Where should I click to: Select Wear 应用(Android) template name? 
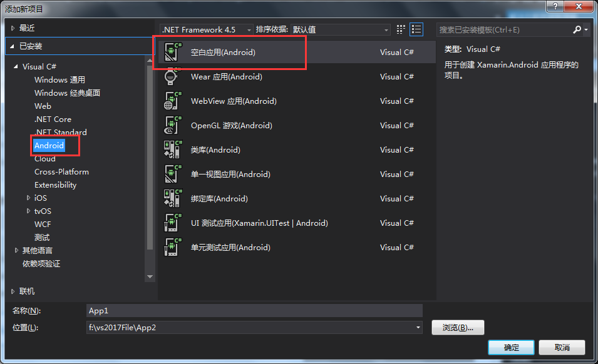[227, 76]
